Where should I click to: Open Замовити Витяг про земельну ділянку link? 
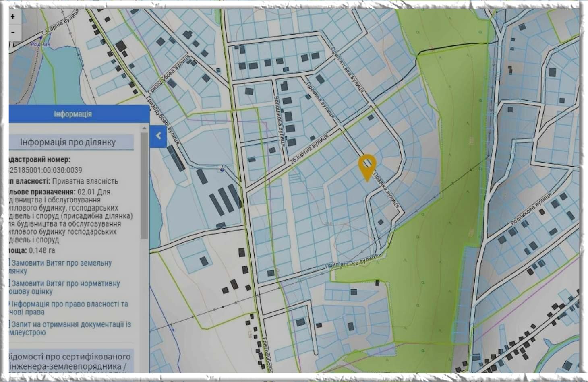pyautogui.click(x=60, y=267)
